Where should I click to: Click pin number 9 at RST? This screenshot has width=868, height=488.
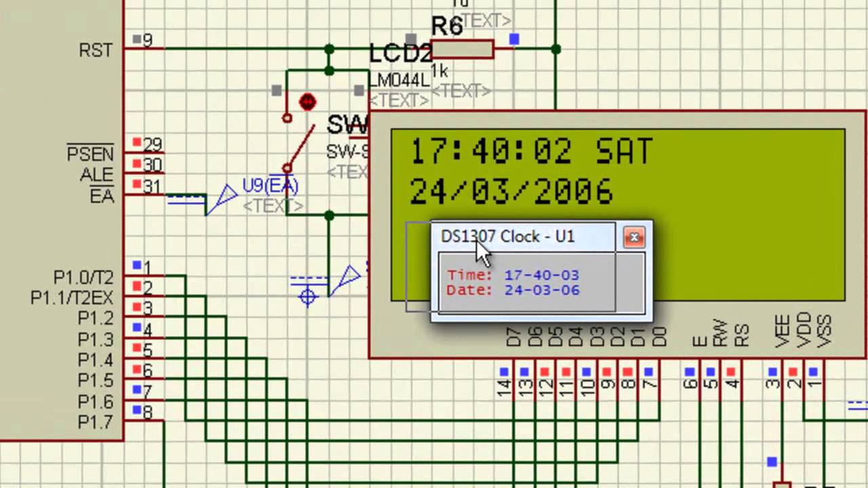149,41
